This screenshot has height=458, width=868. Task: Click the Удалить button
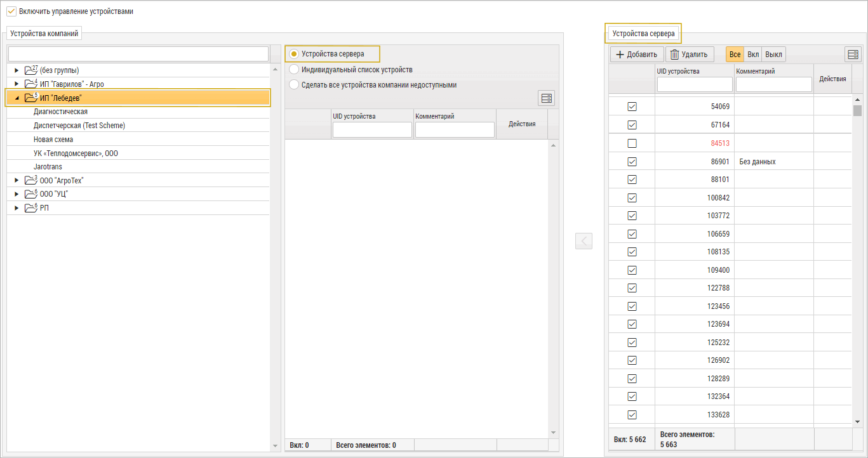(x=690, y=55)
